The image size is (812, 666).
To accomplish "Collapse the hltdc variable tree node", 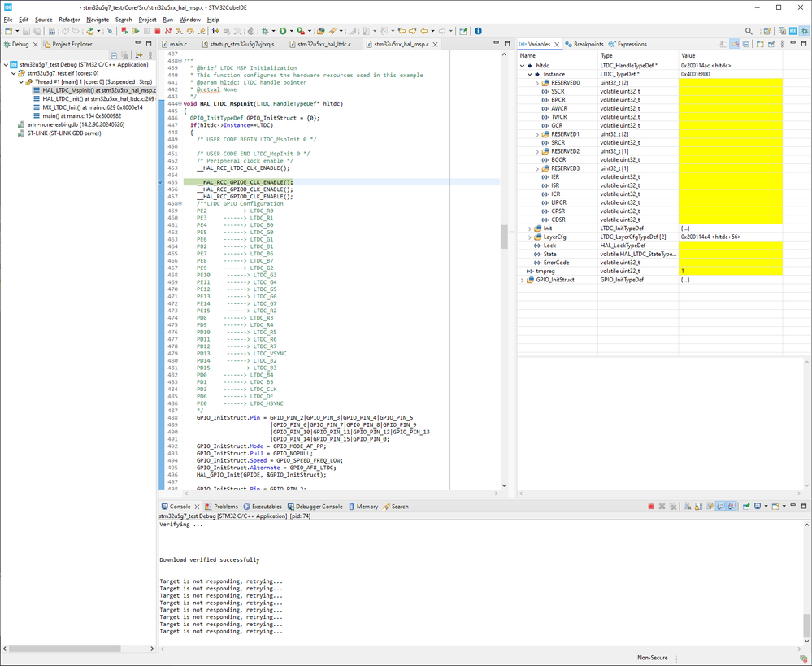I will (523, 65).
